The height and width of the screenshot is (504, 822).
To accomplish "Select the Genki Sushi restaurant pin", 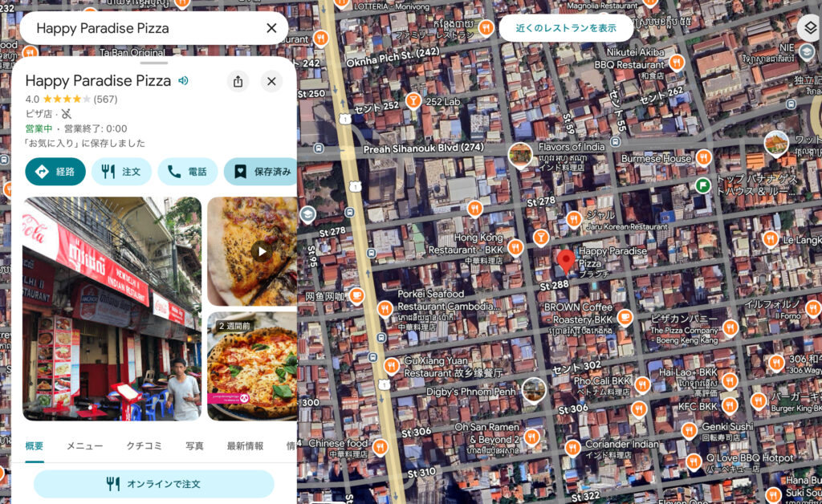I will point(690,431).
